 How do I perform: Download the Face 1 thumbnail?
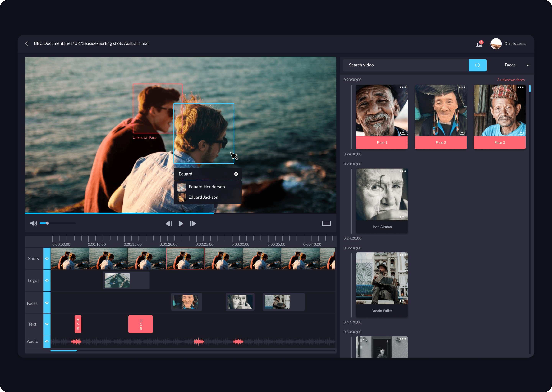point(403,132)
